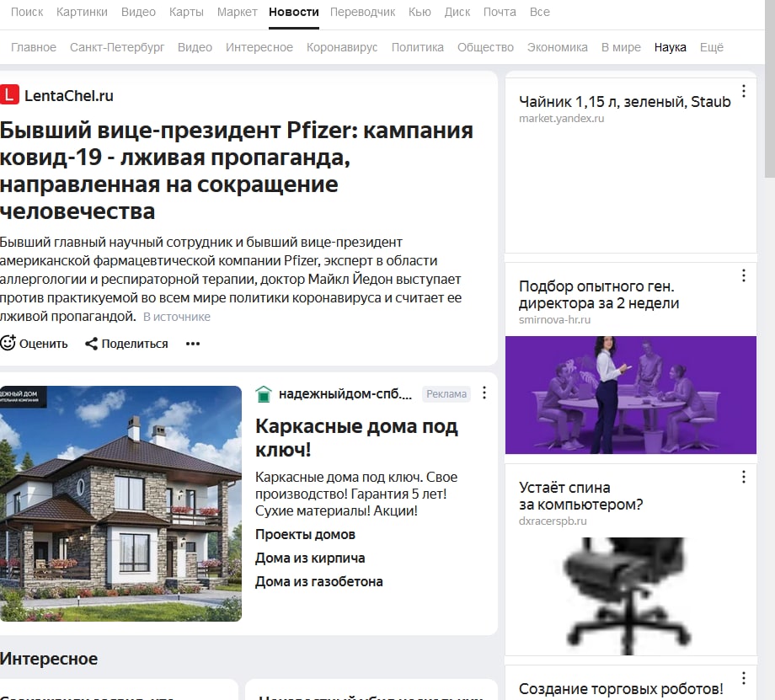Open the Карты service tab
The image size is (775, 700).
point(186,12)
